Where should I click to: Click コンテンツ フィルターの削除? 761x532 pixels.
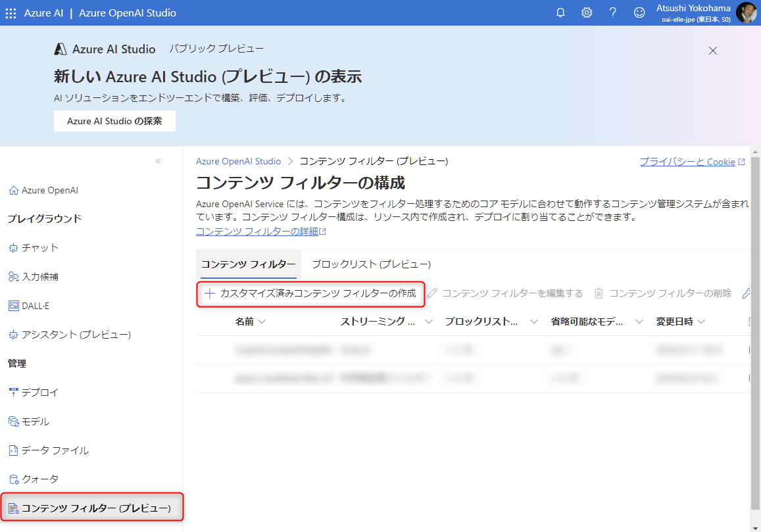[x=663, y=293]
